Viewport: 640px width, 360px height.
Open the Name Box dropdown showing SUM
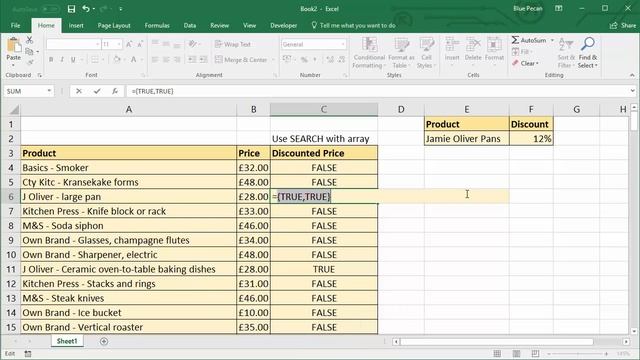point(49,91)
